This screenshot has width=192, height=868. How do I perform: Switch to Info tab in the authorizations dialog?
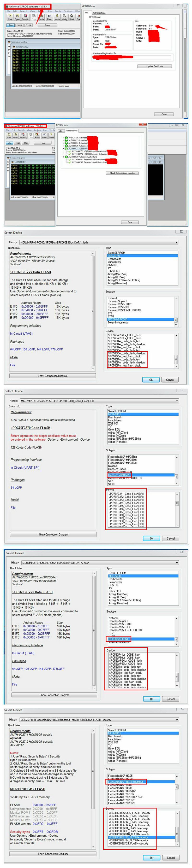click(x=60, y=131)
